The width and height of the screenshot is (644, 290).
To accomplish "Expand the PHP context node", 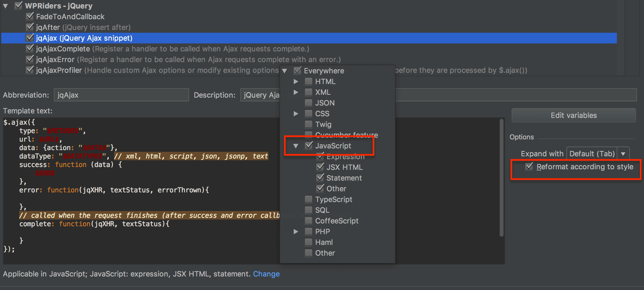I will click(296, 232).
